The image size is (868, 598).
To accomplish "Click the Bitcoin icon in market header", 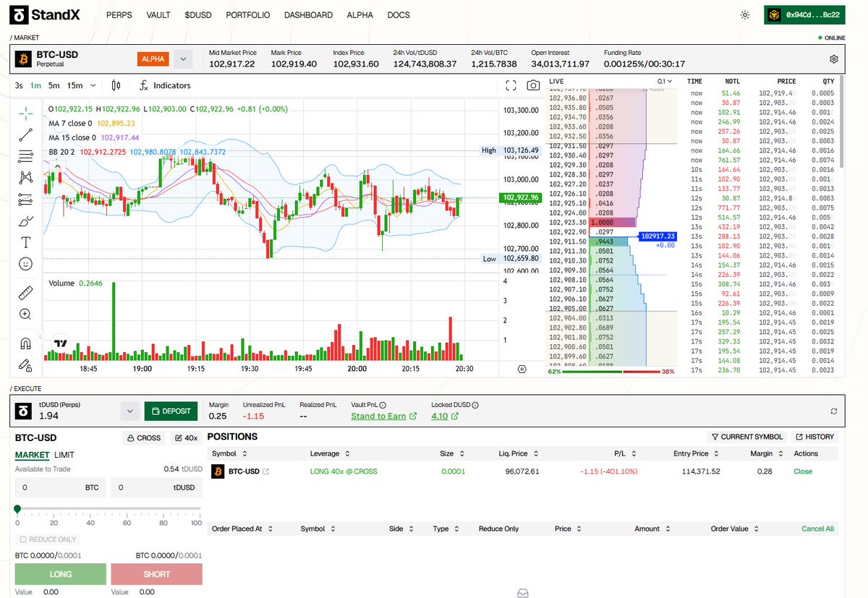I will click(x=23, y=59).
